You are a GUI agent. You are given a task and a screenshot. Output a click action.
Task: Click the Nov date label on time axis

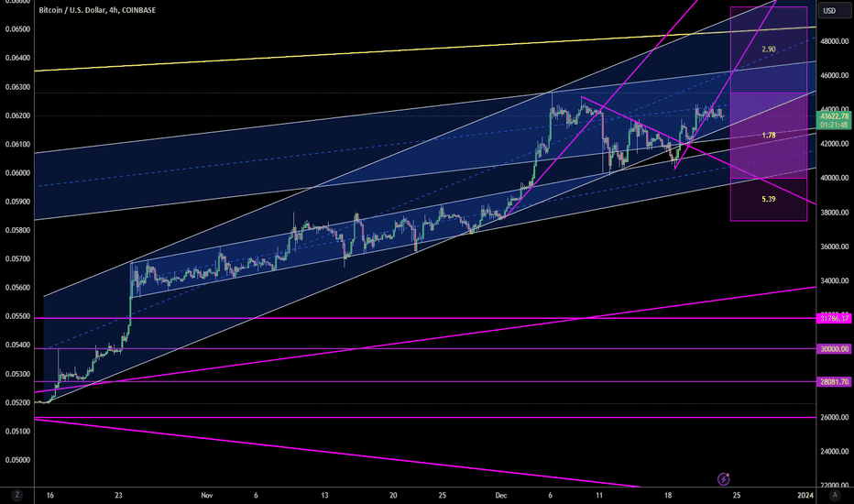[x=206, y=495]
